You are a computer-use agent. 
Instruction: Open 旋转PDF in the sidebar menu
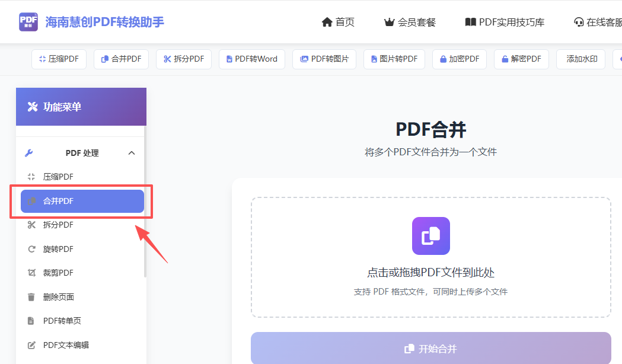82,249
